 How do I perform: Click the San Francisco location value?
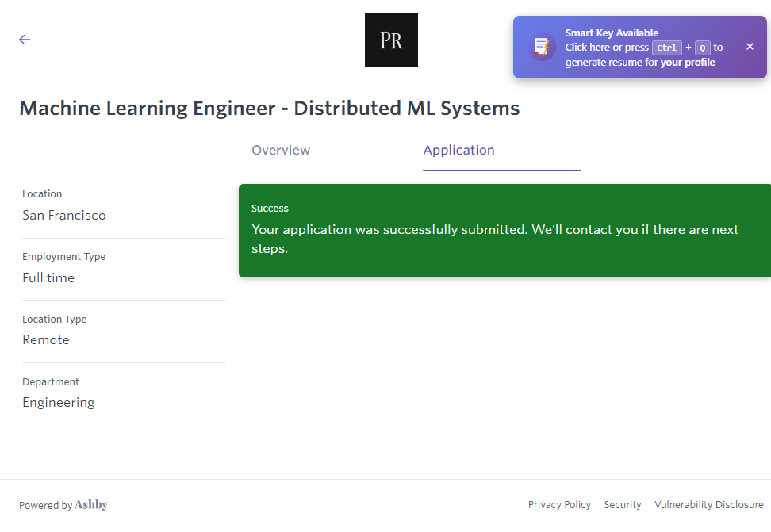point(64,216)
